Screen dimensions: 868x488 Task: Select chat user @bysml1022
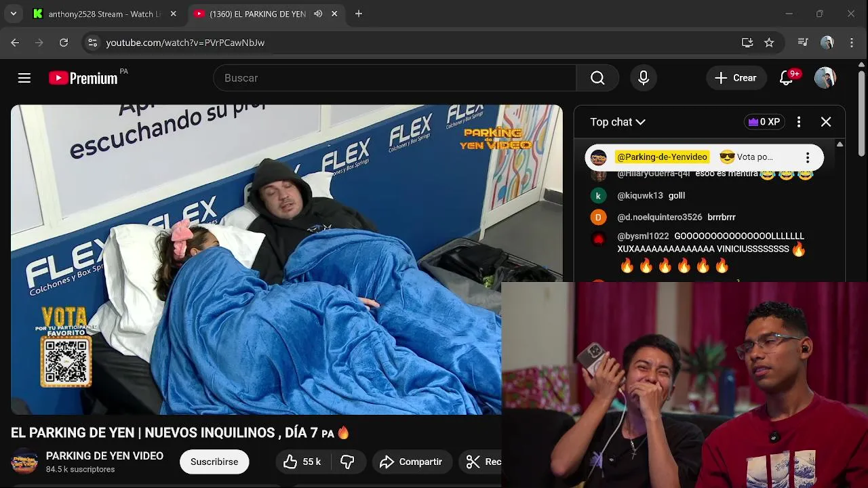coord(643,236)
